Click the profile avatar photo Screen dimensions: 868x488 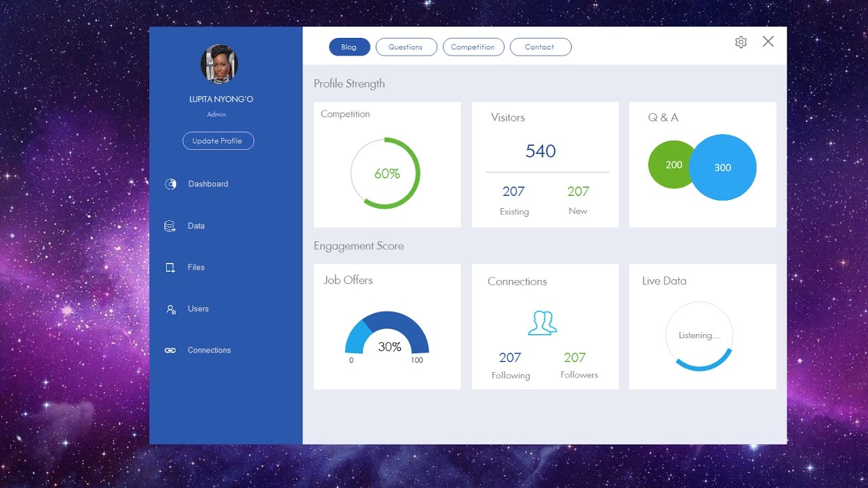pyautogui.click(x=219, y=64)
